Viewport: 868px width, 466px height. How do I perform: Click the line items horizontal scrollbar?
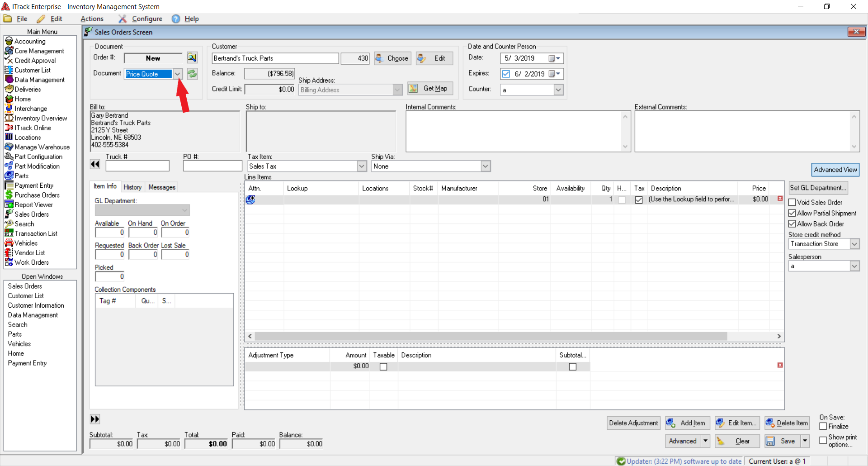491,336
